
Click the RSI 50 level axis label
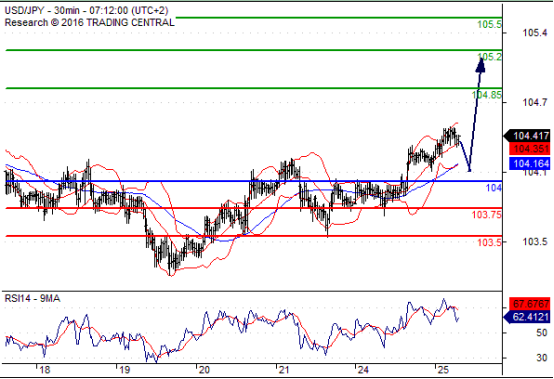pyautogui.click(x=541, y=333)
